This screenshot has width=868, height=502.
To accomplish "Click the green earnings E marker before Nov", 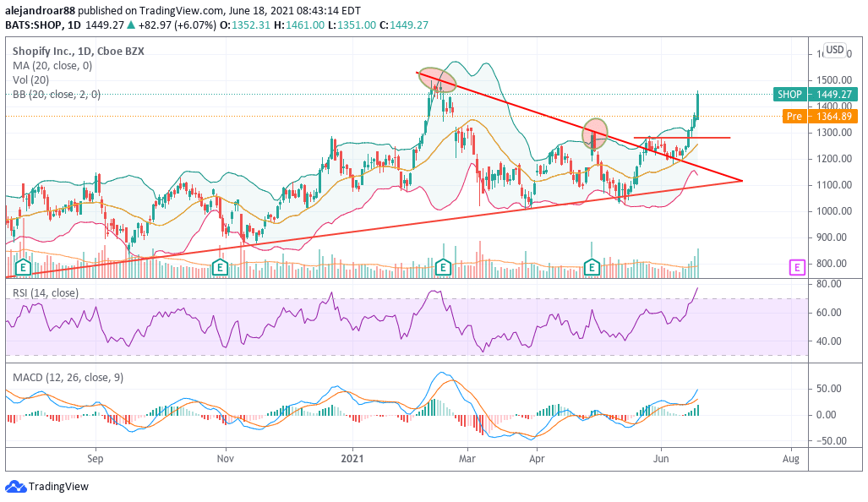I will [x=221, y=268].
